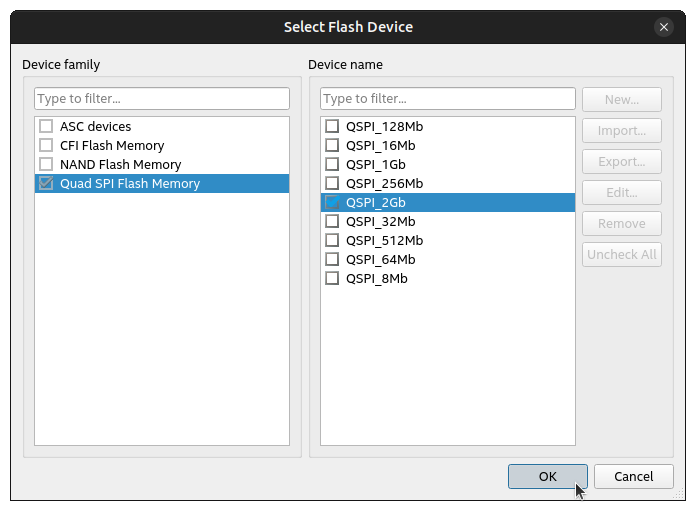The height and width of the screenshot is (511, 696).
Task: Click the New... device button
Action: tap(621, 100)
